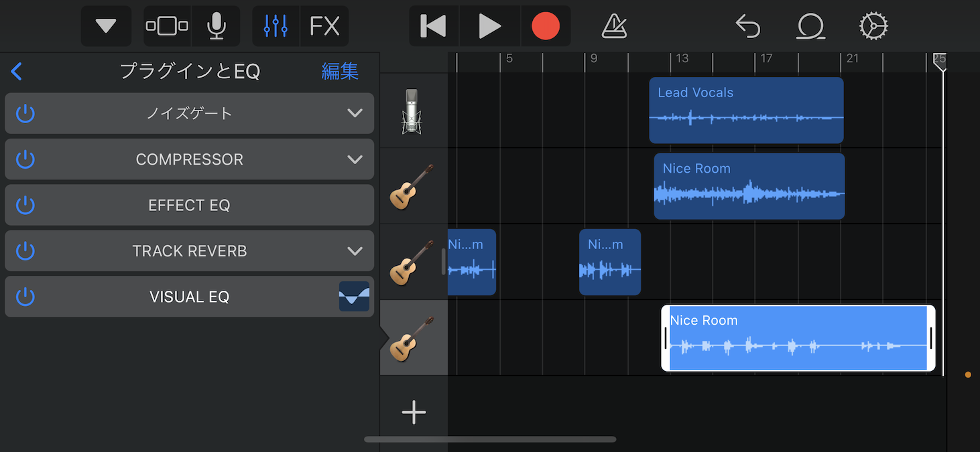Start playback with the play button
The width and height of the screenshot is (980, 452).
click(490, 26)
